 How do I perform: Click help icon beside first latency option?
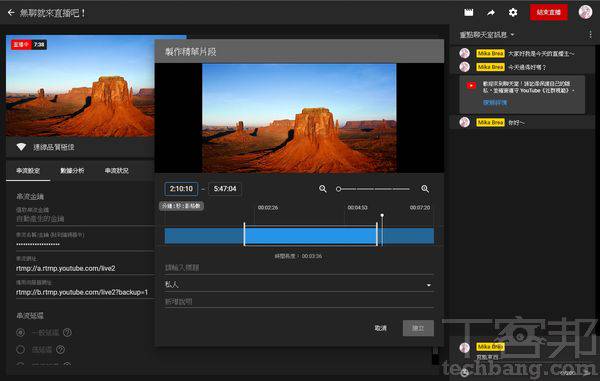click(x=67, y=332)
